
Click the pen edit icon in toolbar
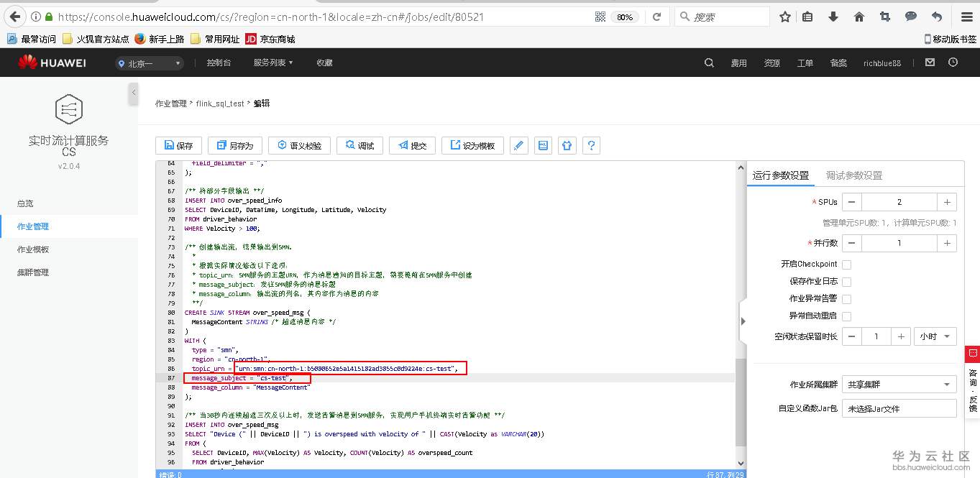click(x=518, y=144)
